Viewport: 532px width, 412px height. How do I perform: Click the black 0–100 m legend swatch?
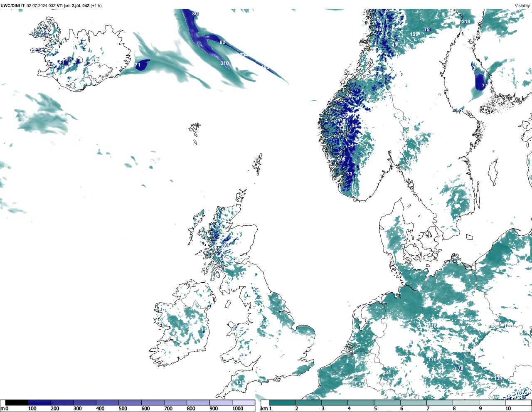pyautogui.click(x=17, y=402)
